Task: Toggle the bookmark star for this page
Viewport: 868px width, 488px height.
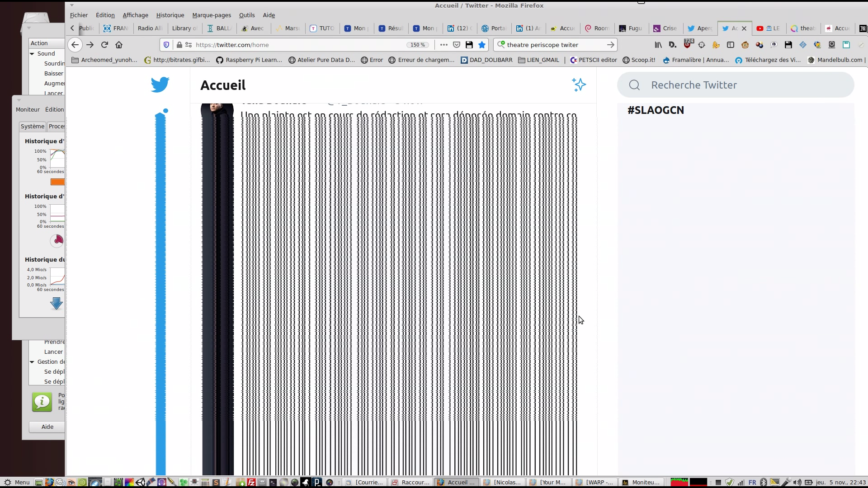Action: pos(482,45)
